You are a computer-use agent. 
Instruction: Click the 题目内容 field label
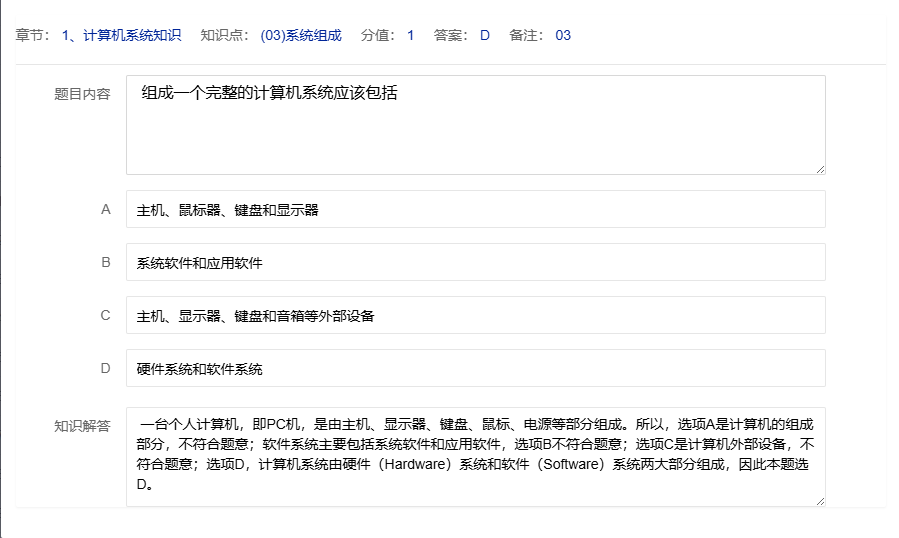point(82,94)
